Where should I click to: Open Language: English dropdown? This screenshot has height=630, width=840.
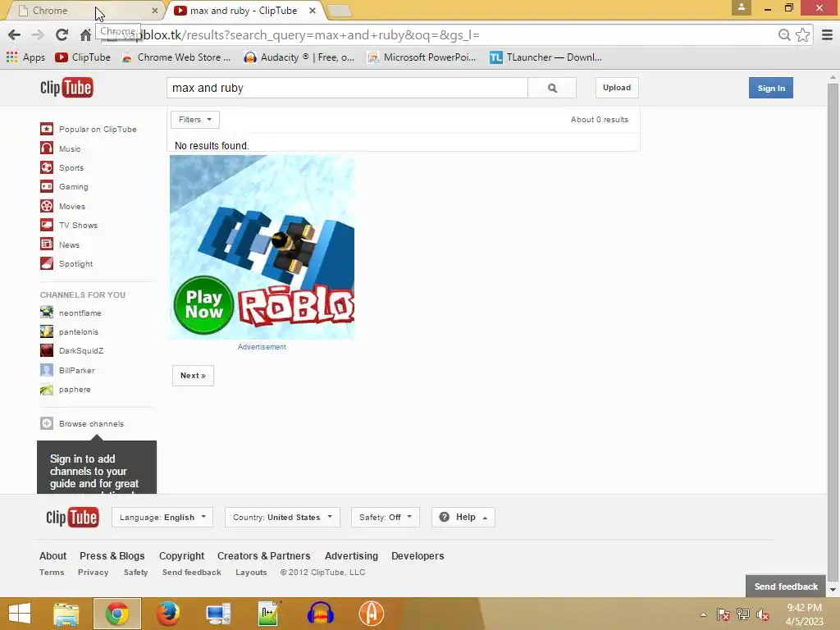162,517
